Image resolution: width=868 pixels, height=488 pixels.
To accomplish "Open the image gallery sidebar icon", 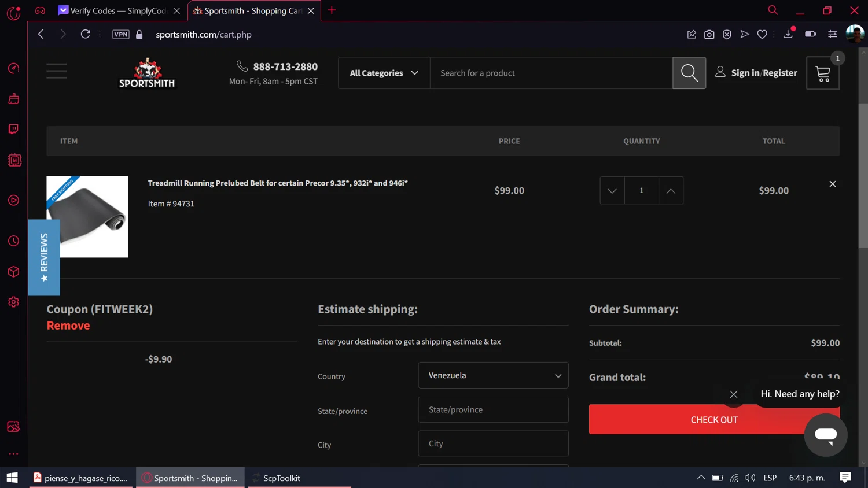I will [14, 427].
